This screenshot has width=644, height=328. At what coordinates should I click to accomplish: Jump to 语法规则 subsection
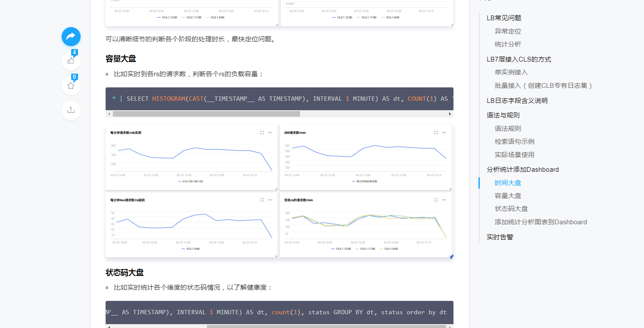[x=508, y=129]
